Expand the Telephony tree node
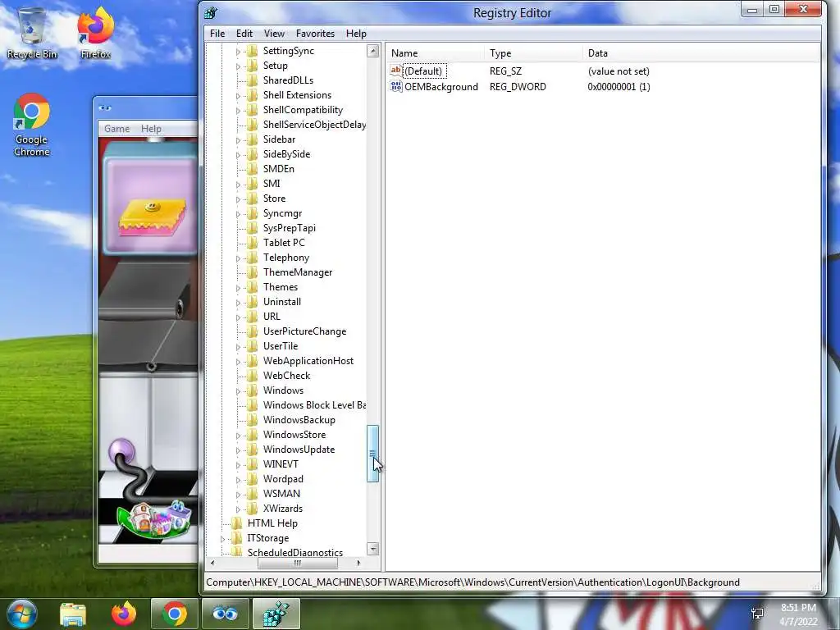Screen dimensions: 840x630 point(238,258)
